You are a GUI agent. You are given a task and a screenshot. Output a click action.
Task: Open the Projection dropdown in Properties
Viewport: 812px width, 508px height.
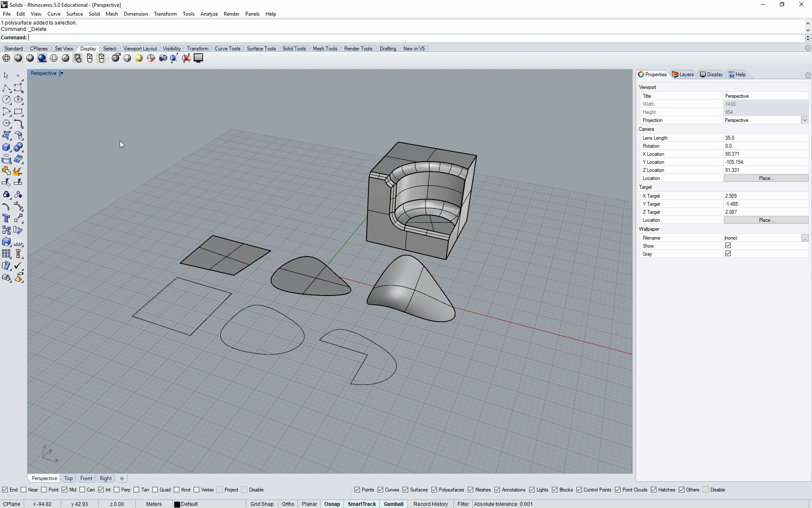tap(806, 120)
